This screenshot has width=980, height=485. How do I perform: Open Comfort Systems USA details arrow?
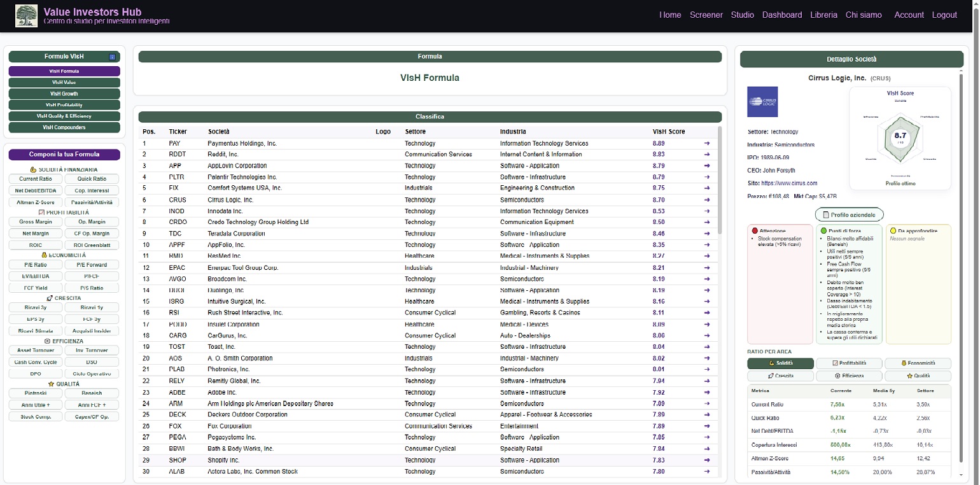[x=707, y=188]
